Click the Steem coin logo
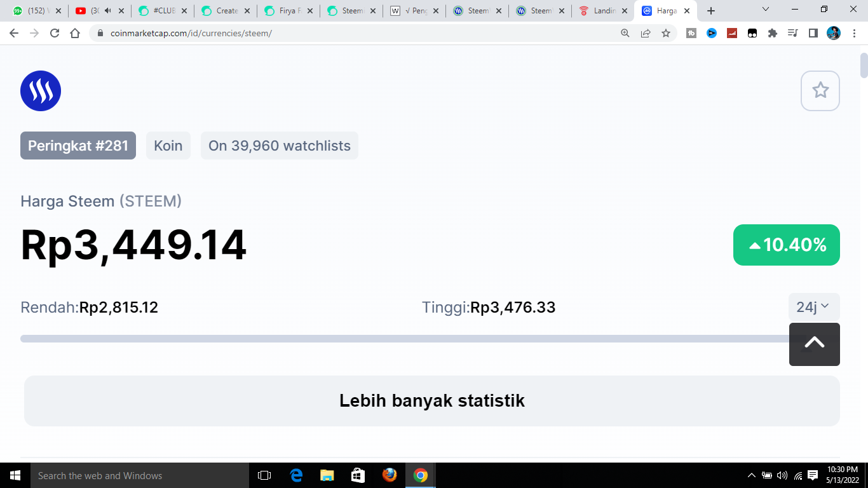Image resolution: width=868 pixels, height=488 pixels. pos(41,91)
